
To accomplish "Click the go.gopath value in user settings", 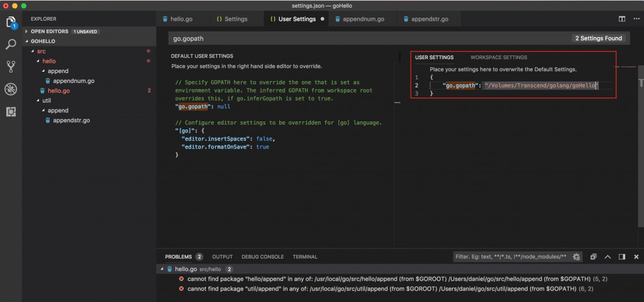I will click(541, 86).
